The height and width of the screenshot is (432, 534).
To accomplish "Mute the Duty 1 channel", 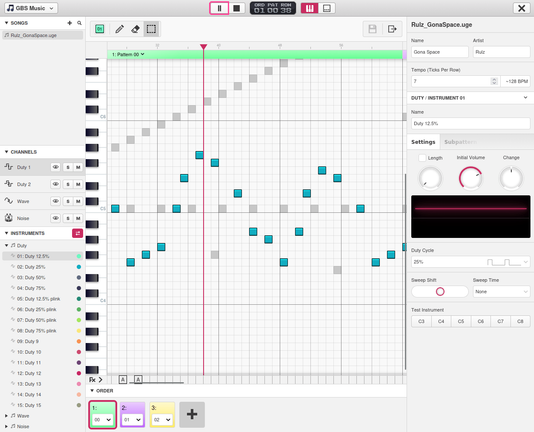I will (x=78, y=167).
